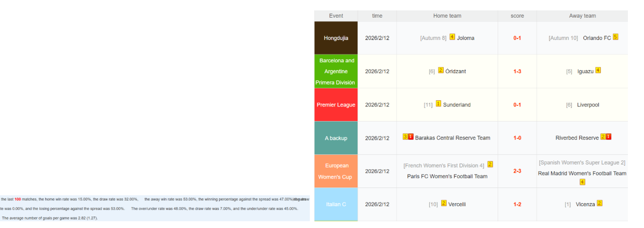Click yellow card badge beside Iguazu
The image size is (644, 228).
pos(598,71)
